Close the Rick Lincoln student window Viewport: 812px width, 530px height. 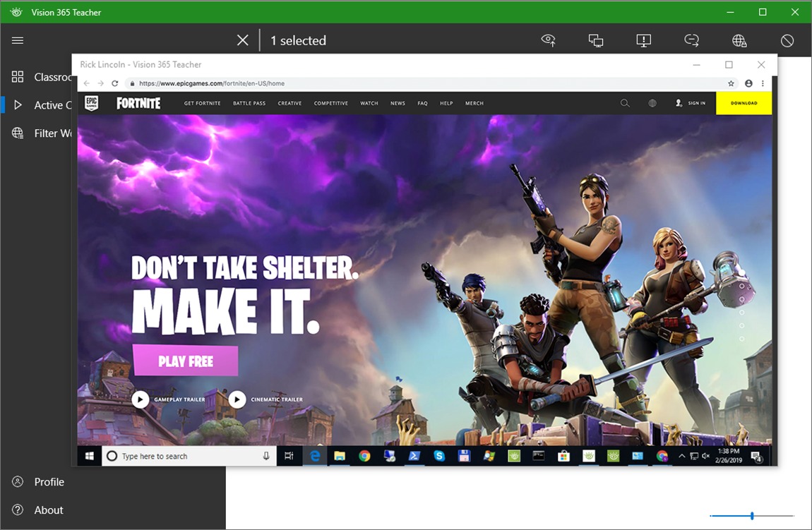[x=760, y=65]
